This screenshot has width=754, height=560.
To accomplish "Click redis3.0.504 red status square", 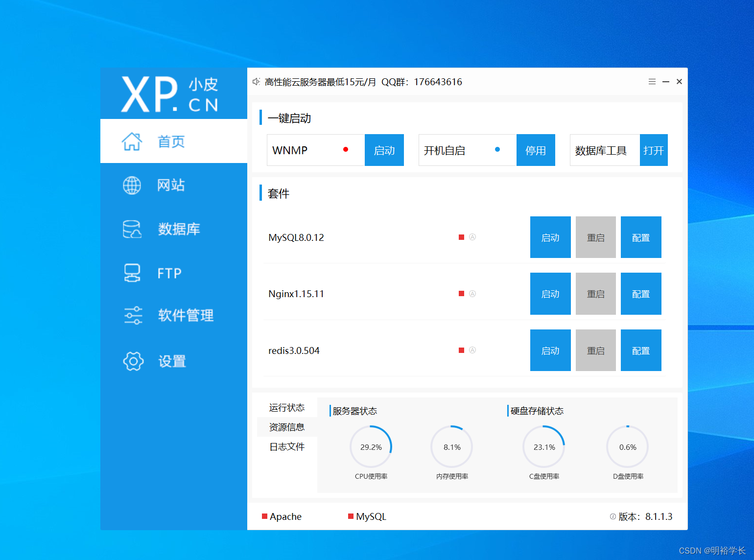I will tap(461, 350).
